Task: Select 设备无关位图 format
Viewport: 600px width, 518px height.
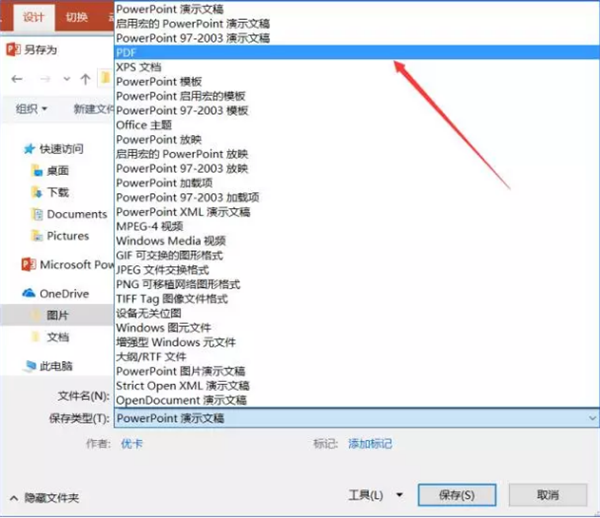Action: click(x=357, y=313)
